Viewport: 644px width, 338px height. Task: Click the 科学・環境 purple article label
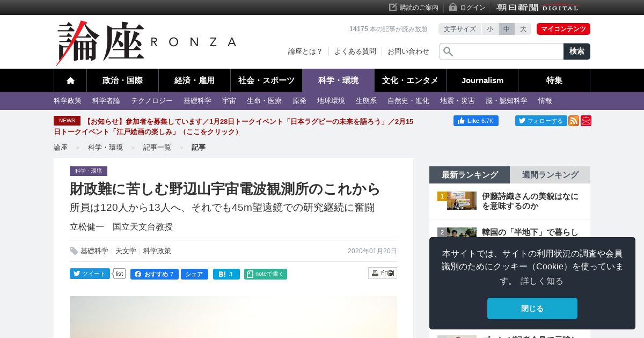point(89,171)
